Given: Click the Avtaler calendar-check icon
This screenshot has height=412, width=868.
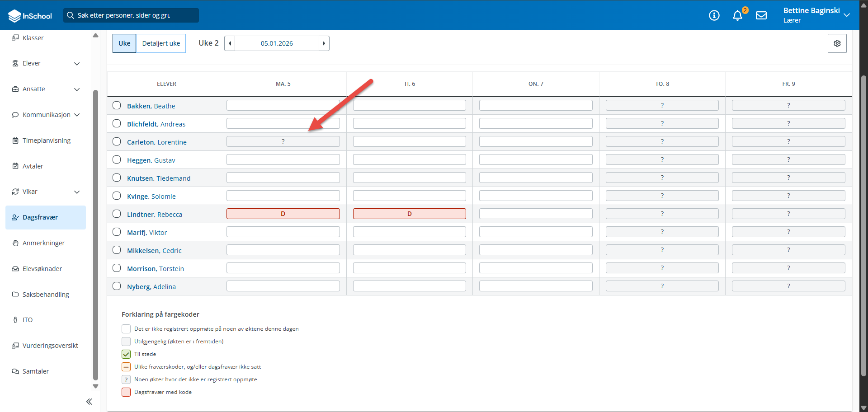Looking at the screenshot, I should click(x=15, y=166).
